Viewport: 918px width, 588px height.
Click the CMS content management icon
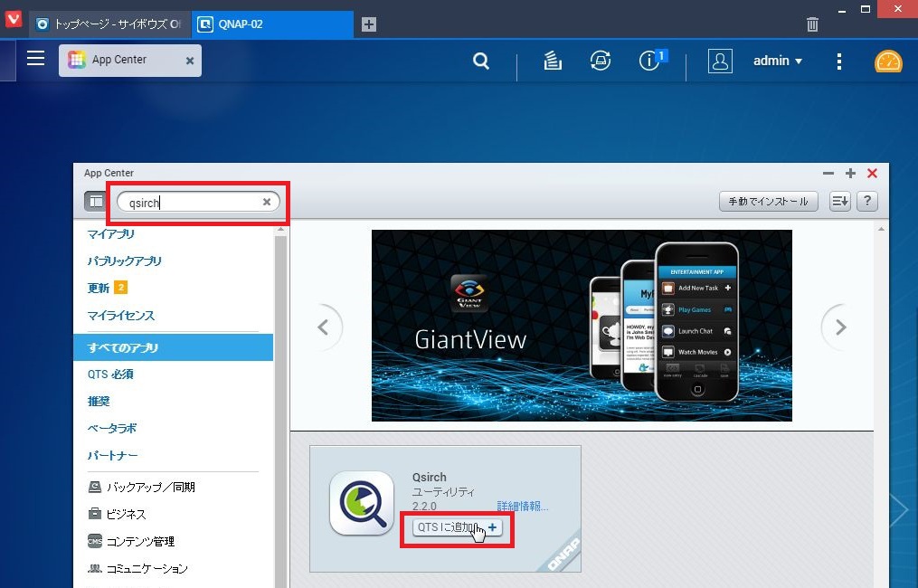coord(94,541)
